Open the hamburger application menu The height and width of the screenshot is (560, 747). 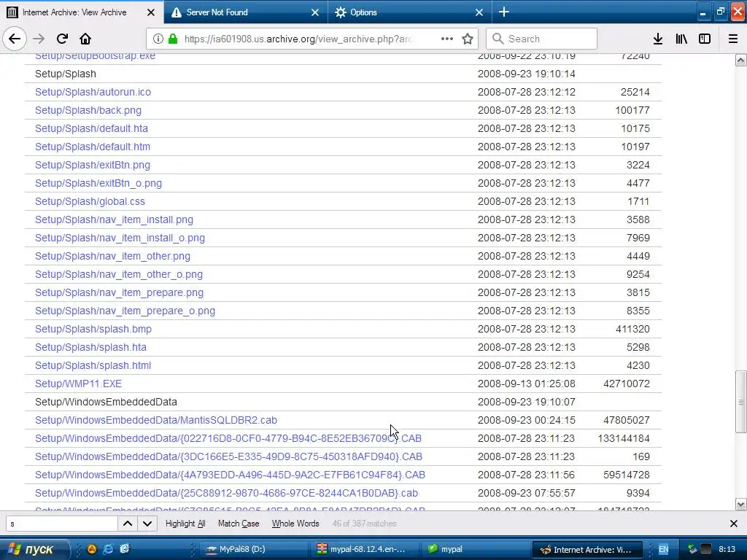coord(733,39)
